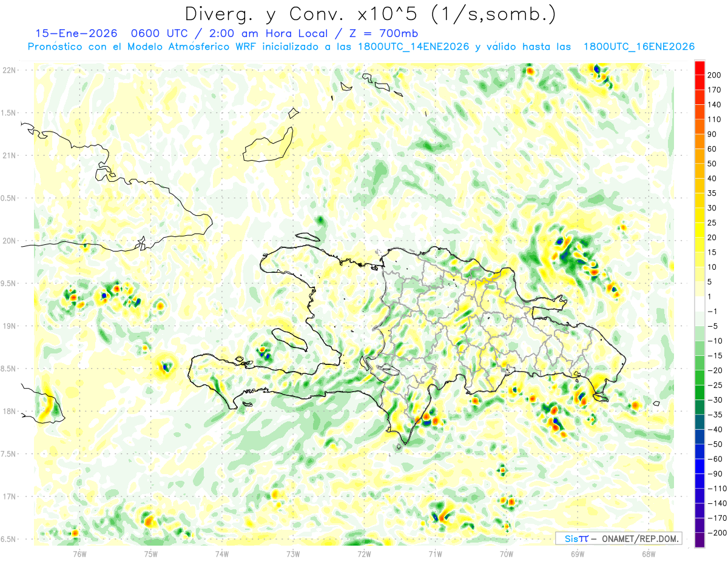Click the colorbar value -110
The height and width of the screenshot is (562, 728).
point(716,489)
